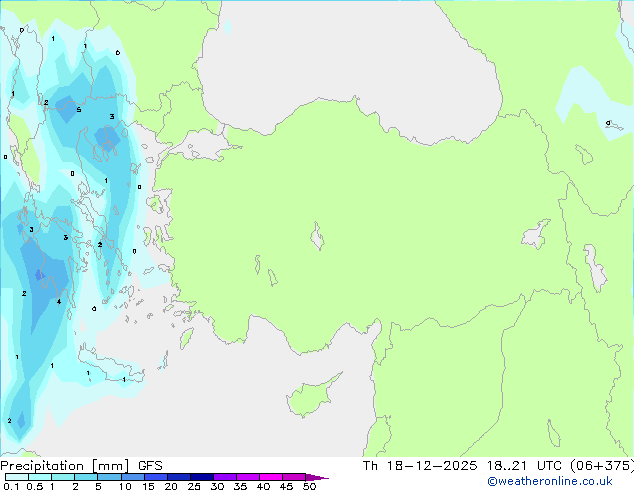Click the 'Precipitation [mm]' title text
This screenshot has height=490, width=634.
(x=65, y=466)
